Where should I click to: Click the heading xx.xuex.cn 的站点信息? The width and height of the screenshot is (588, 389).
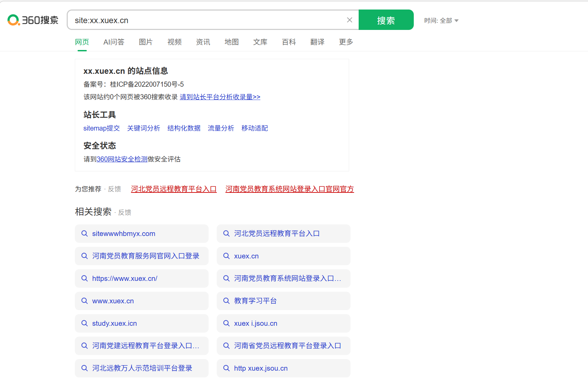[126, 71]
